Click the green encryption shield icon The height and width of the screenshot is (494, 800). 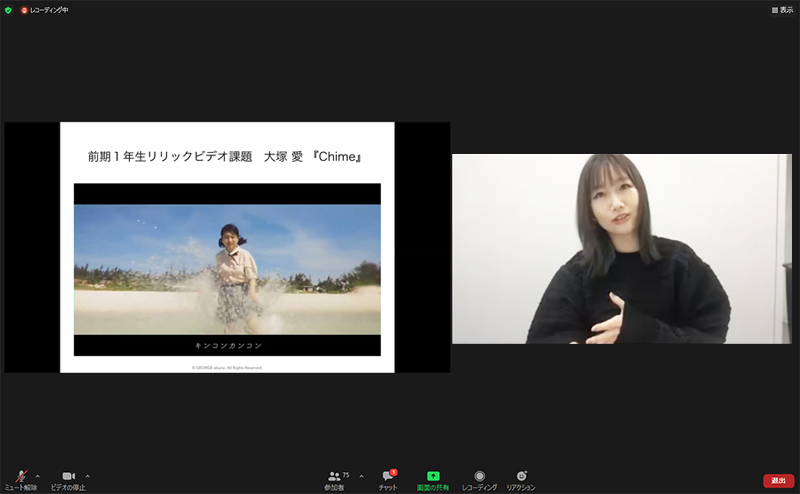[x=9, y=9]
